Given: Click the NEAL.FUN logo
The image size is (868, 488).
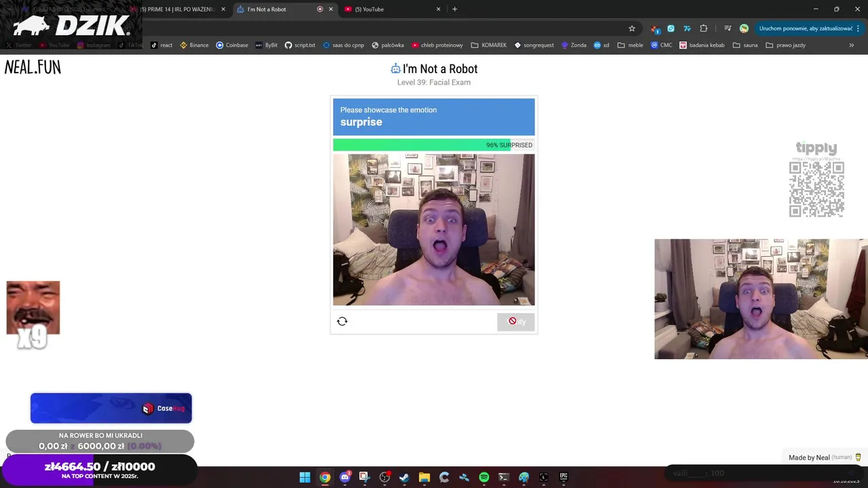Looking at the screenshot, I should click(x=33, y=67).
